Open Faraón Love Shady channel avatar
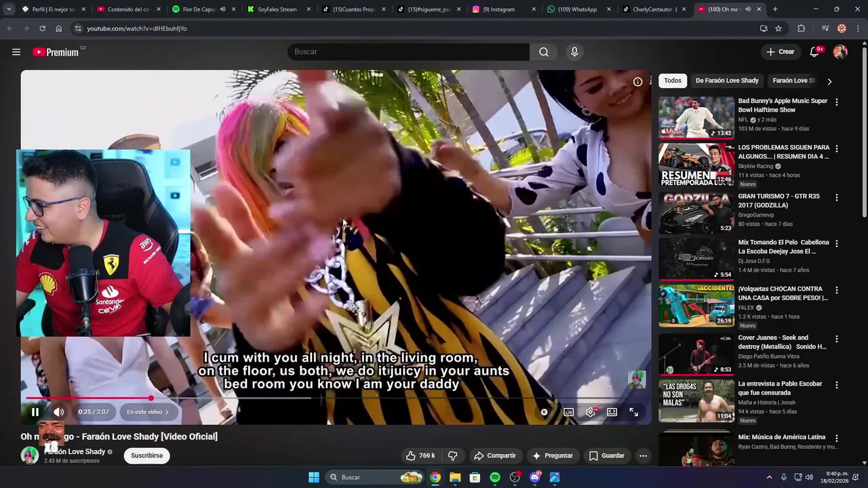Viewport: 868px width, 488px height. click(30, 455)
